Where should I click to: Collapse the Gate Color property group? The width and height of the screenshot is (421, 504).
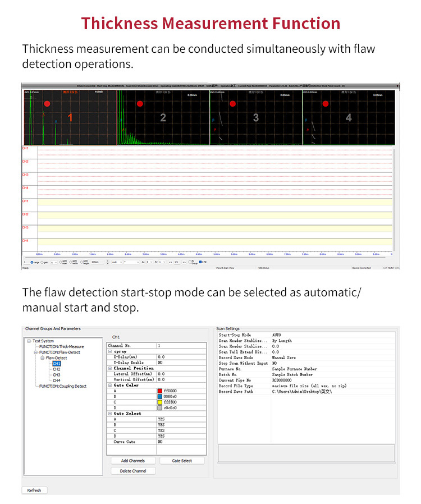pos(109,386)
